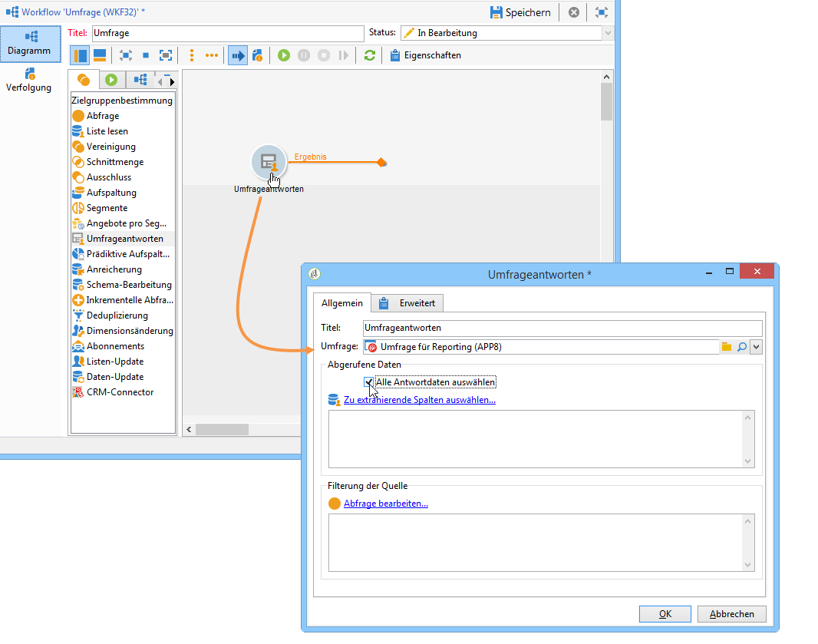Toggle the bottom palette layout icon
The image size is (818, 644).
[100, 55]
